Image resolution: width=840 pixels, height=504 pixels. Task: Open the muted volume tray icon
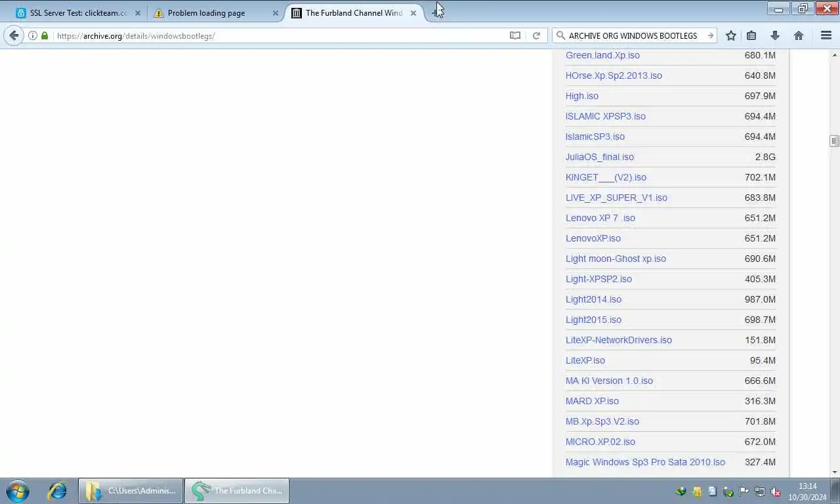[x=775, y=492]
